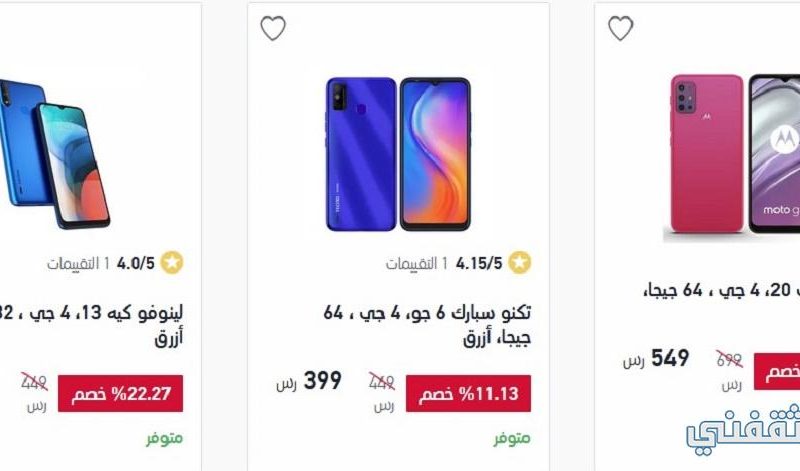The height and width of the screenshot is (471, 800).
Task: Click the green availability label under Lenovo
Action: pyautogui.click(x=164, y=438)
